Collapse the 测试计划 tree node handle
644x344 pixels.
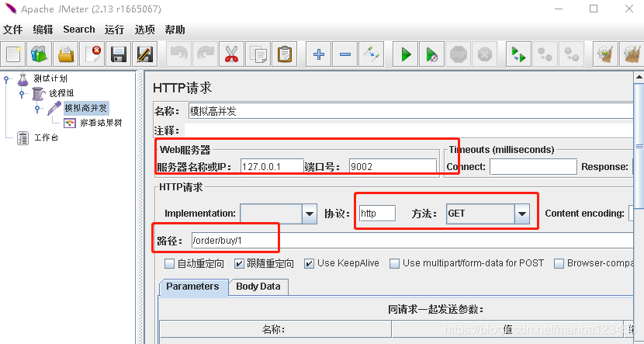coord(6,78)
